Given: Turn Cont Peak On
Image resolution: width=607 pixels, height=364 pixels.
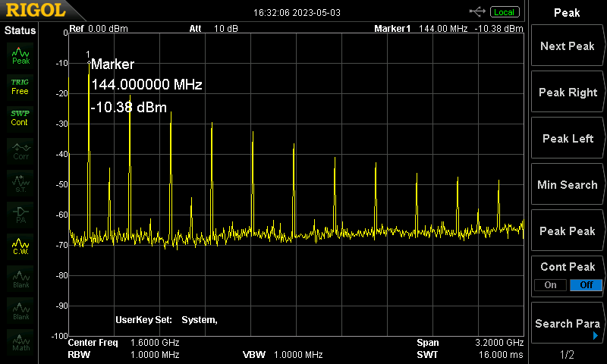Looking at the screenshot, I should coord(550,285).
